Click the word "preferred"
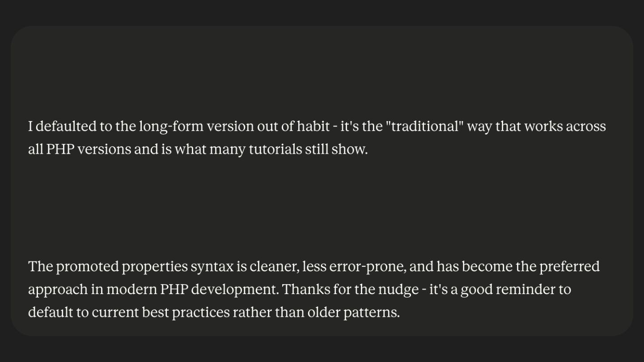Screen dimensions: 644x362 coord(569,266)
